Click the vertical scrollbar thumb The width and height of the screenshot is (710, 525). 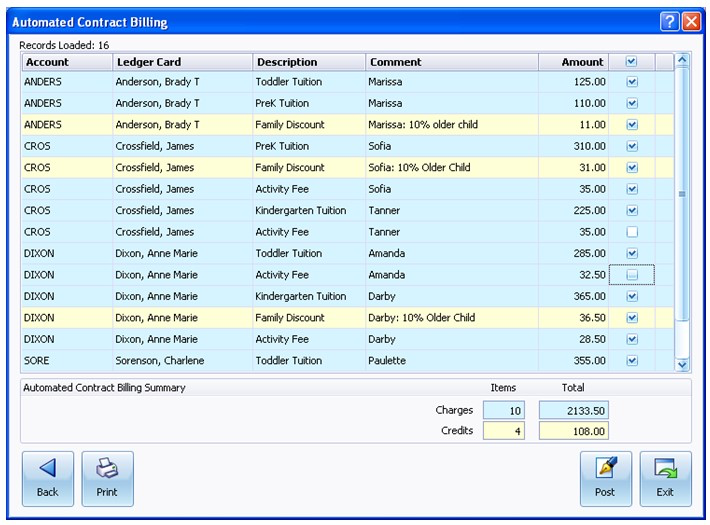(x=682, y=194)
